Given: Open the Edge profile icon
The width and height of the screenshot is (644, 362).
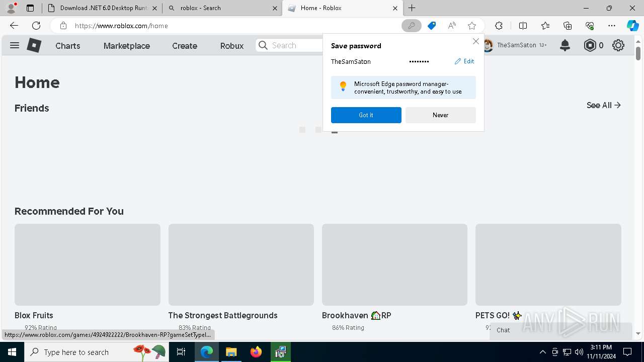Looking at the screenshot, I should pos(11,8).
